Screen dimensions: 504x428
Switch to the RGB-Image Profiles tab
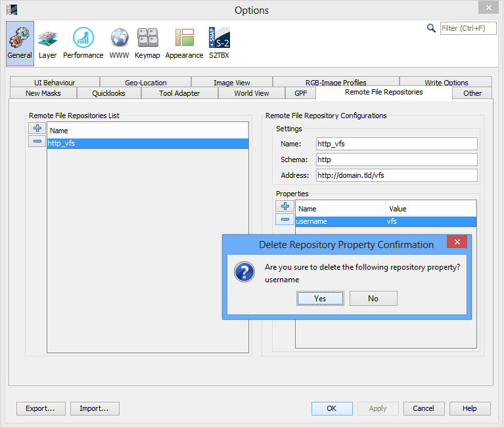click(x=336, y=82)
